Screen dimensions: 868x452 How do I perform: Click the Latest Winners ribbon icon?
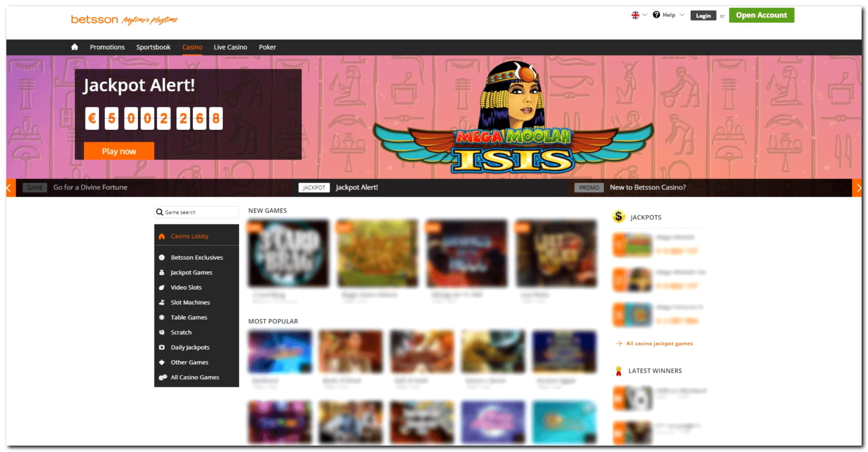click(x=618, y=371)
